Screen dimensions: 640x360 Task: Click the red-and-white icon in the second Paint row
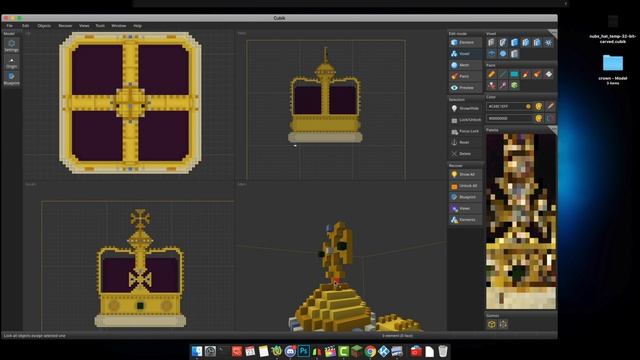point(491,85)
